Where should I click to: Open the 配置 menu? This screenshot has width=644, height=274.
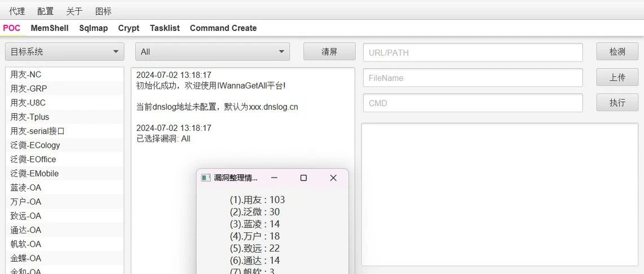click(45, 11)
